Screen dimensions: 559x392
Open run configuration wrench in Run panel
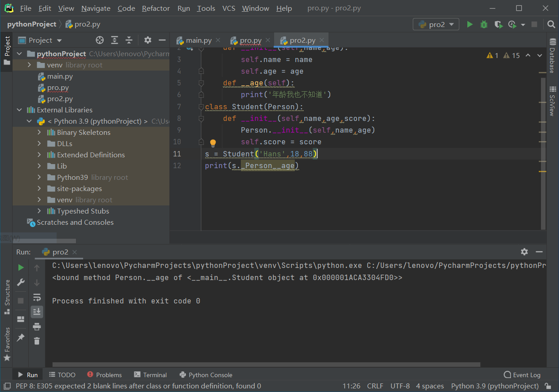[x=21, y=282]
